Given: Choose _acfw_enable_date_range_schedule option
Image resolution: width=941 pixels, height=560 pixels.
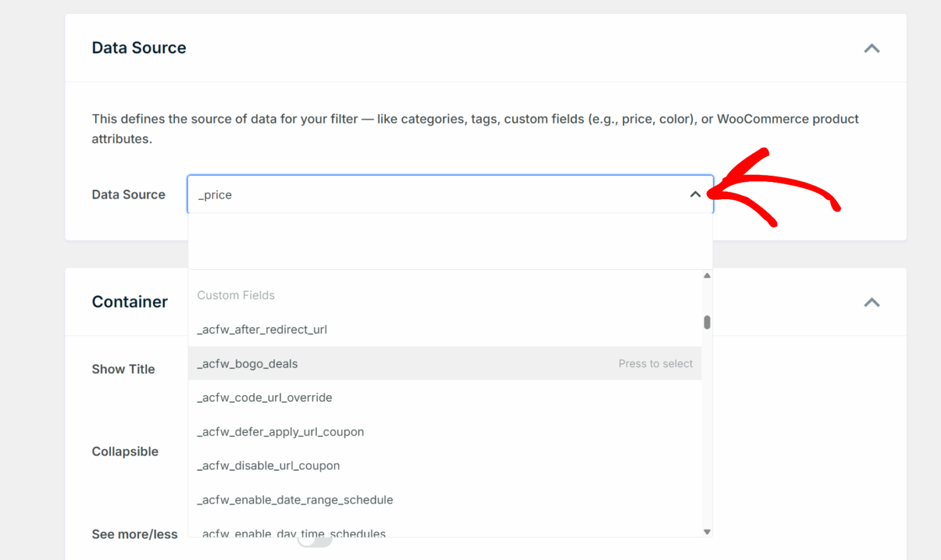Looking at the screenshot, I should [x=445, y=500].
